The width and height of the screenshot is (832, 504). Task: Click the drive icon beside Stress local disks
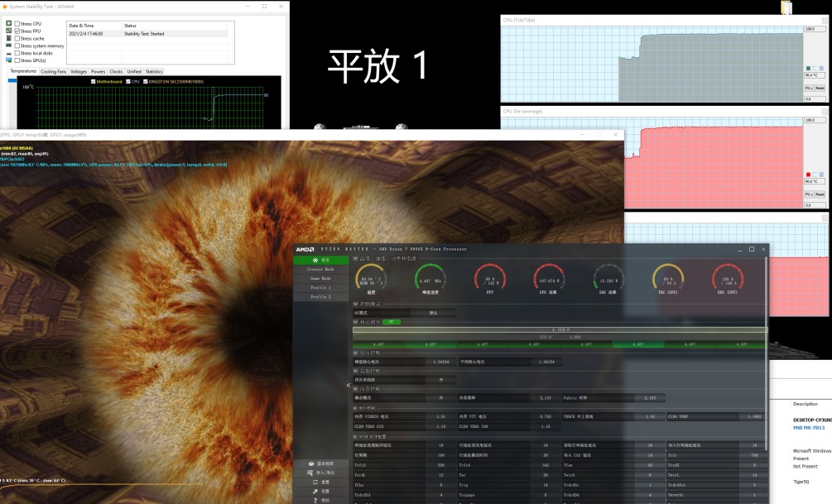8,53
